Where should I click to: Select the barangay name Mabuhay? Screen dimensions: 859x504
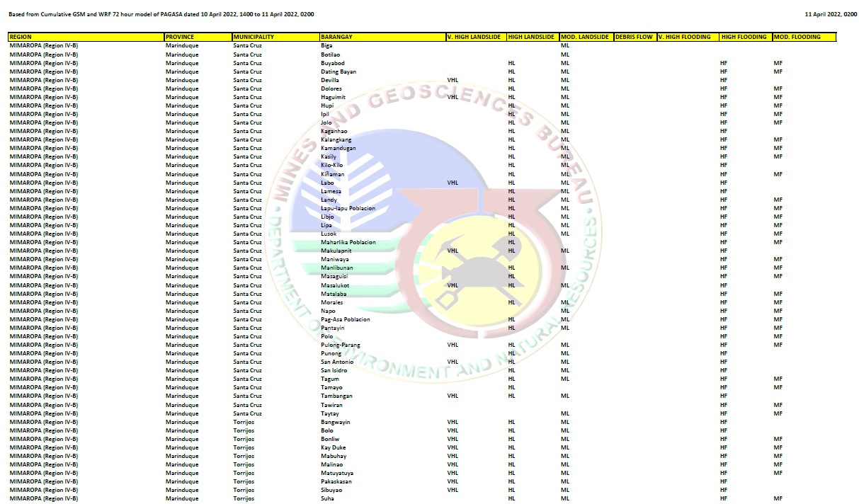coord(334,456)
